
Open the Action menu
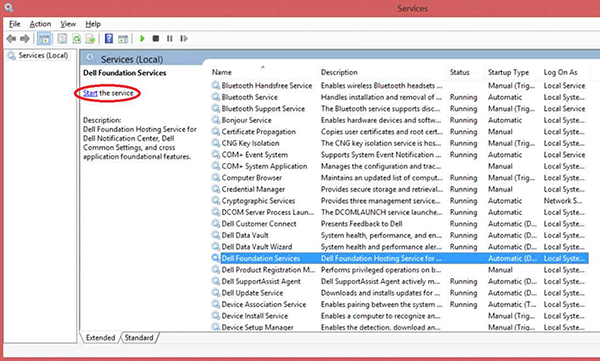pos(40,24)
